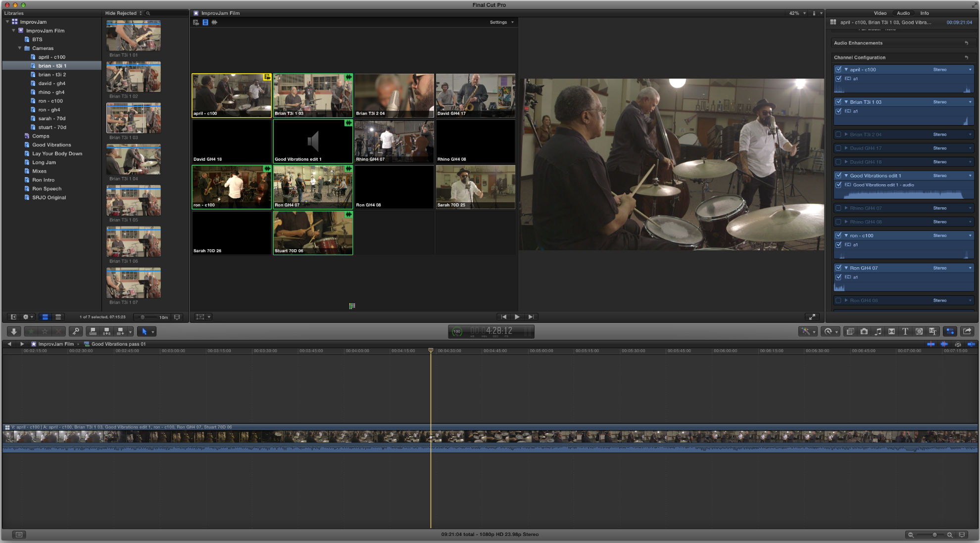The height and width of the screenshot is (543, 980).
Task: Uncheck the april - c100 audio channel
Action: click(838, 70)
